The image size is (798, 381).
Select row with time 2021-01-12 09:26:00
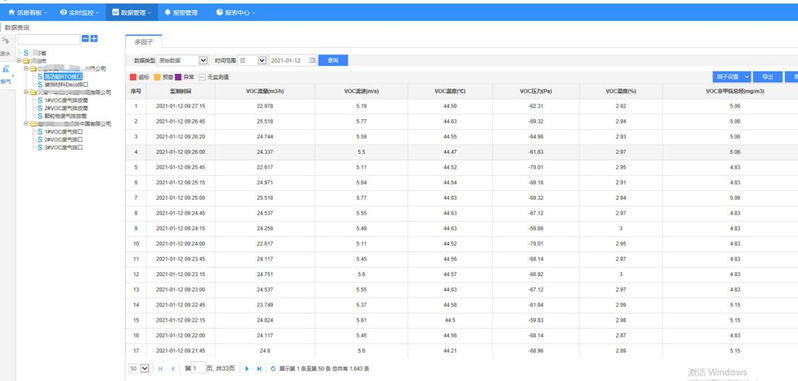[x=462, y=152]
